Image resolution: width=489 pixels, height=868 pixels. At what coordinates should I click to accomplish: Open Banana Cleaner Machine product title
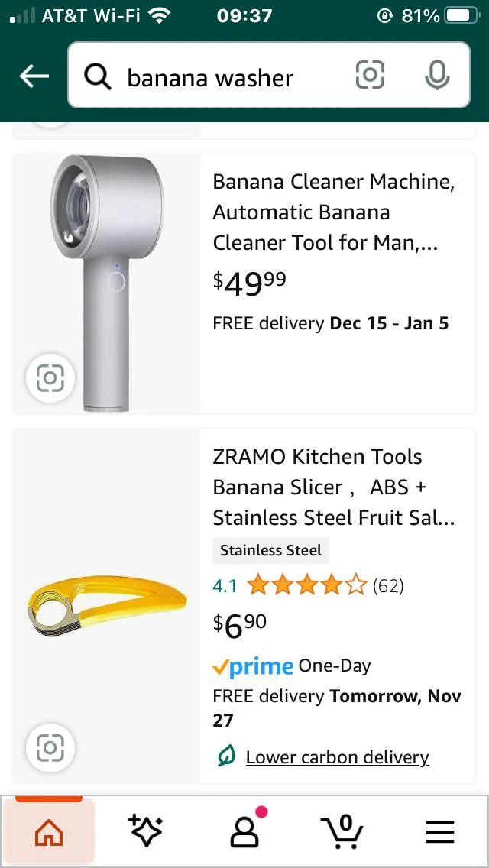334,212
